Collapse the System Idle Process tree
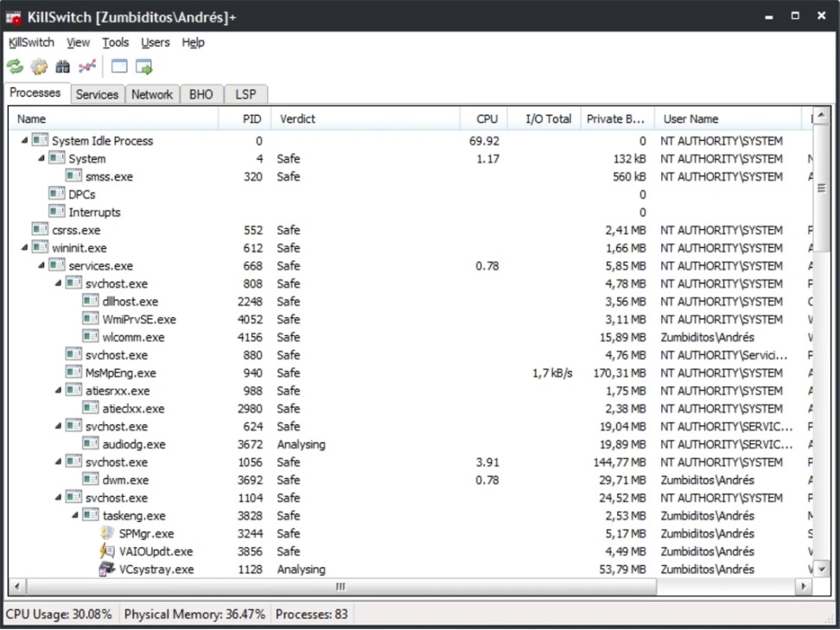Image resolution: width=840 pixels, height=630 pixels. [24, 141]
